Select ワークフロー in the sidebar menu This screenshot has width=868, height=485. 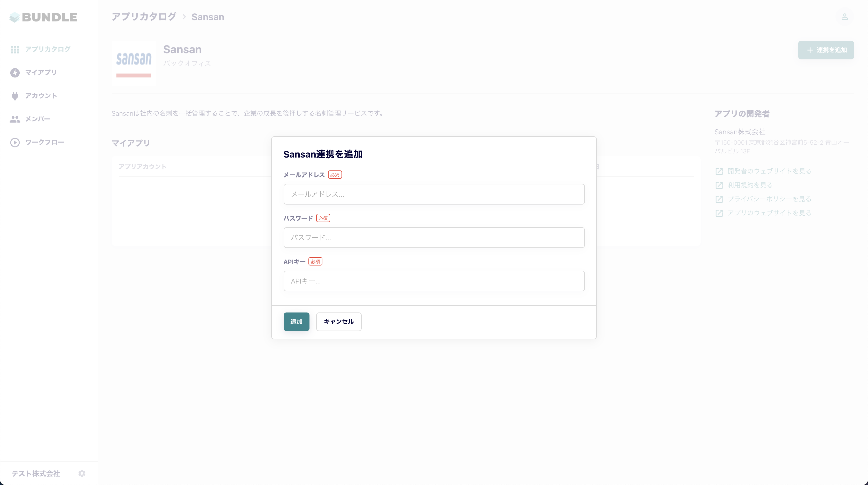[44, 143]
